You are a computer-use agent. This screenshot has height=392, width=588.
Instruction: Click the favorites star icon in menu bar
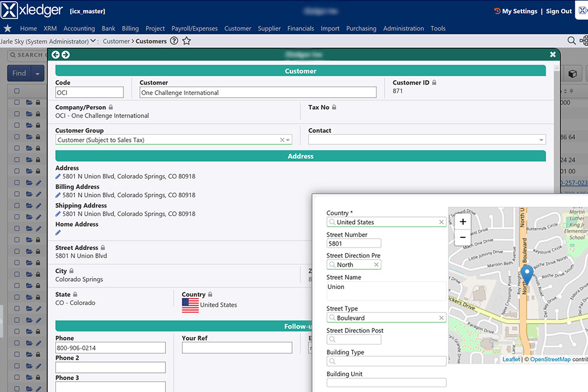(7, 29)
